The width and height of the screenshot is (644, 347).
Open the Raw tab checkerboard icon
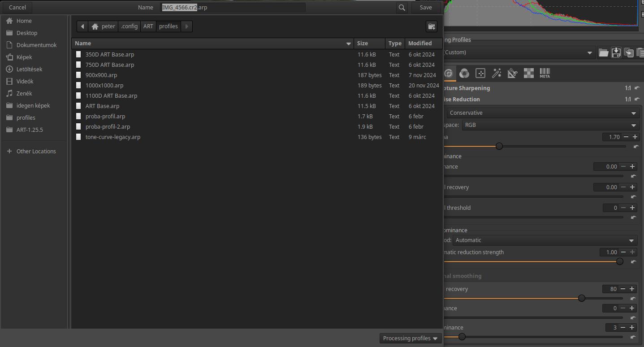click(x=529, y=73)
